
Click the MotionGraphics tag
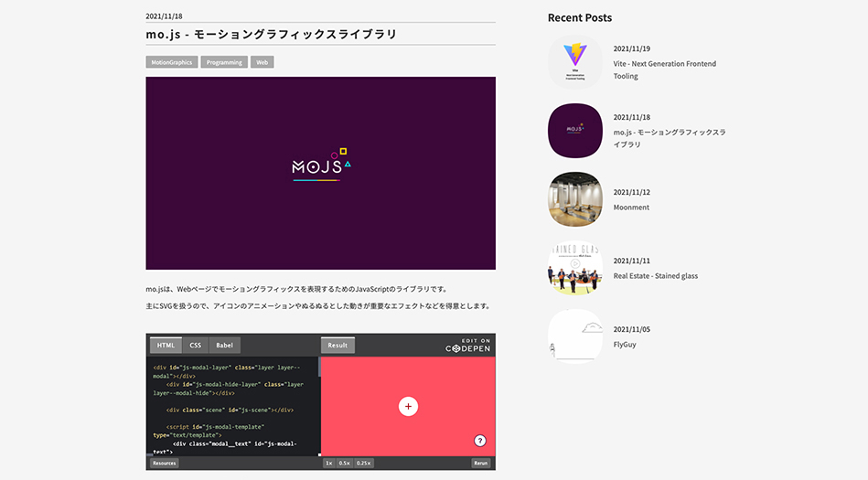pos(172,62)
